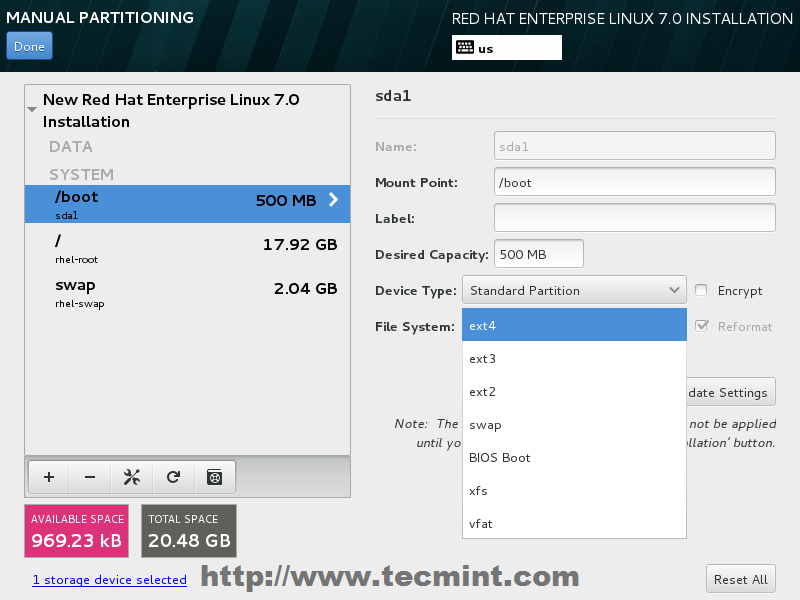Click the empty Label input field

[635, 218]
